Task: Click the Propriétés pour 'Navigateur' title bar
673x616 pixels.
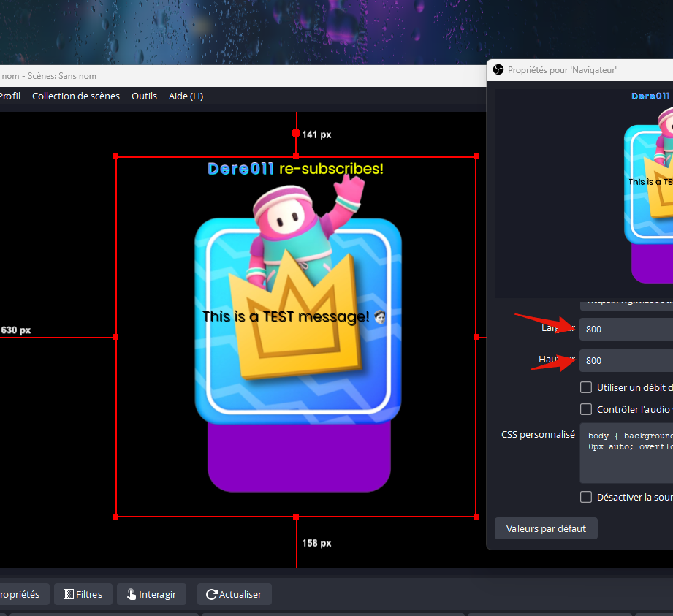Action: click(579, 70)
